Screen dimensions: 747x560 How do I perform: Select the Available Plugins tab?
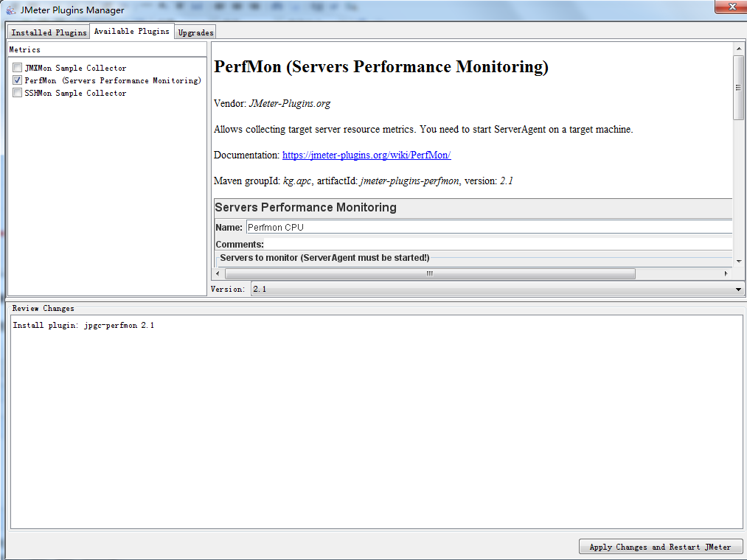pos(132,31)
